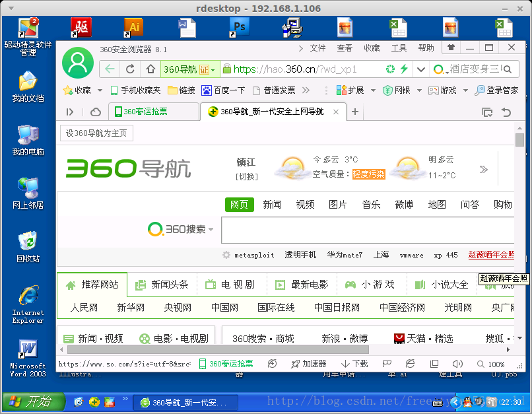Select the Internet Explorer desktop icon
Screen dimensions: 532x414
(x=28, y=305)
